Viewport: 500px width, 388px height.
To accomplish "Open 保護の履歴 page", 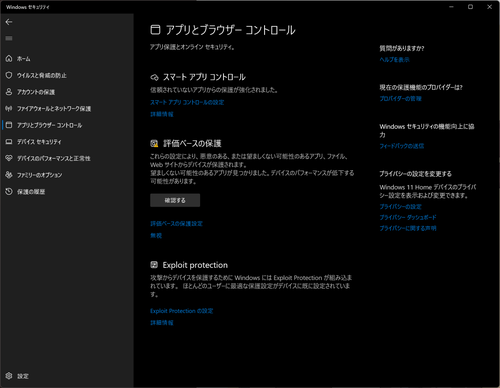I will [x=31, y=192].
